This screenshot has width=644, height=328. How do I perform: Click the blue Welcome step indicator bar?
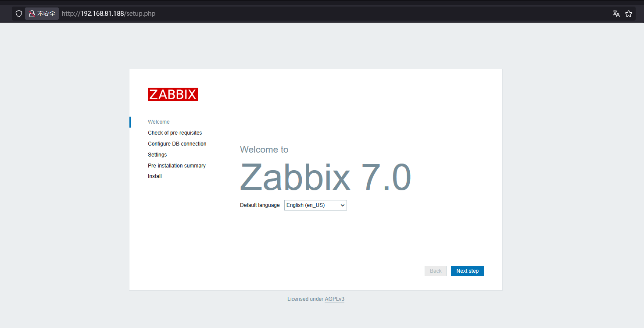click(x=130, y=121)
